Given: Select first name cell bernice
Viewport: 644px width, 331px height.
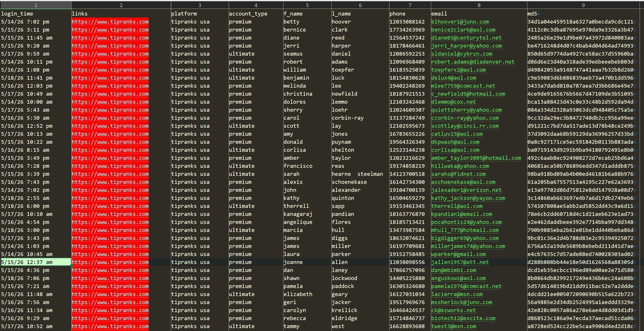Looking at the screenshot, I should pos(295,30).
